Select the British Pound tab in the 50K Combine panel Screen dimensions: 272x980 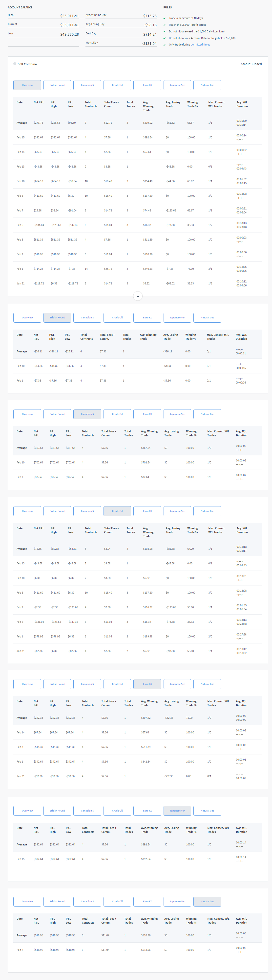(x=57, y=85)
